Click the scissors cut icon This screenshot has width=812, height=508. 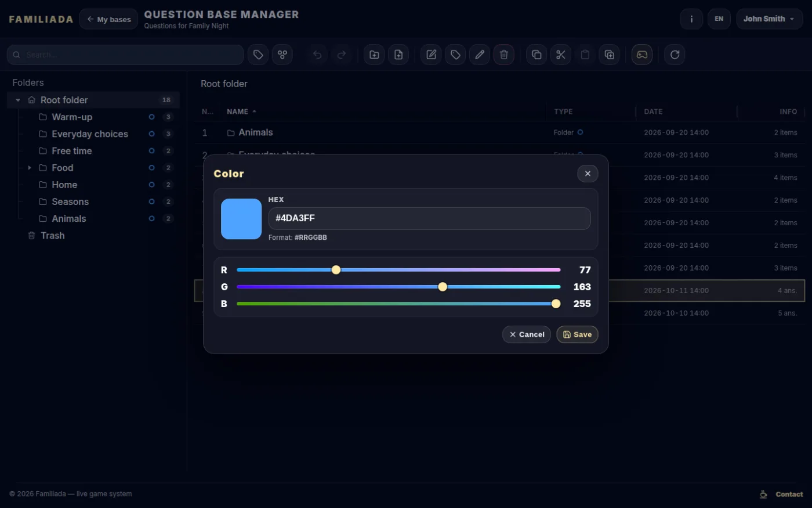pos(561,55)
